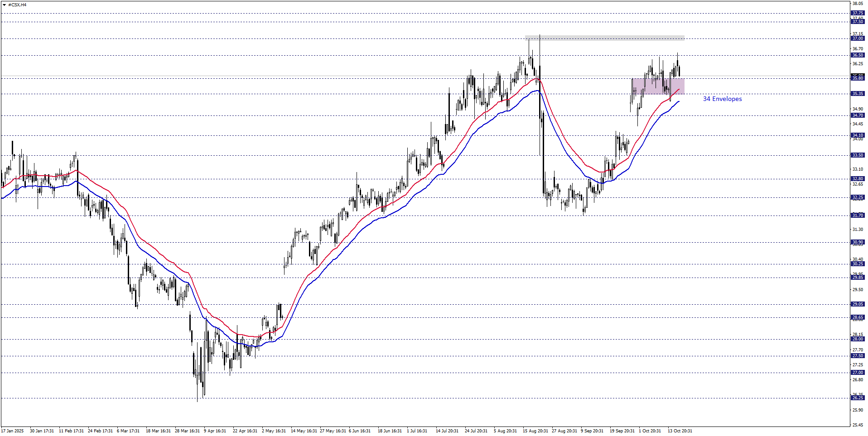Select the '34 Envelopes' text label
Screen dimensions: 868x436
(x=722, y=99)
